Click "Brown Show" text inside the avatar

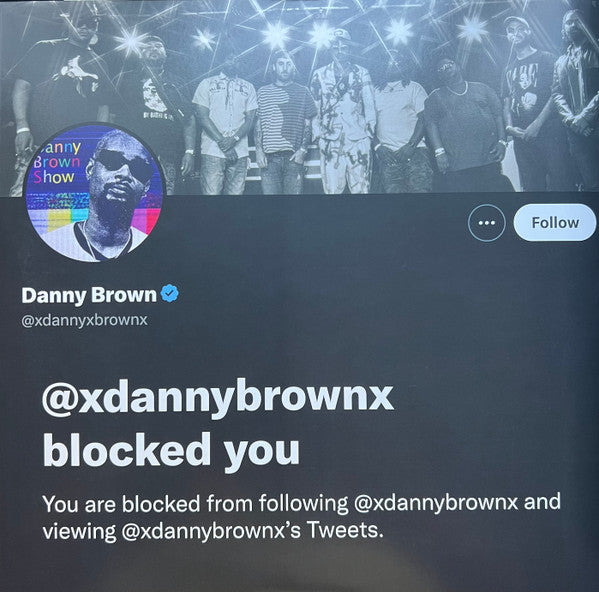pyautogui.click(x=55, y=170)
